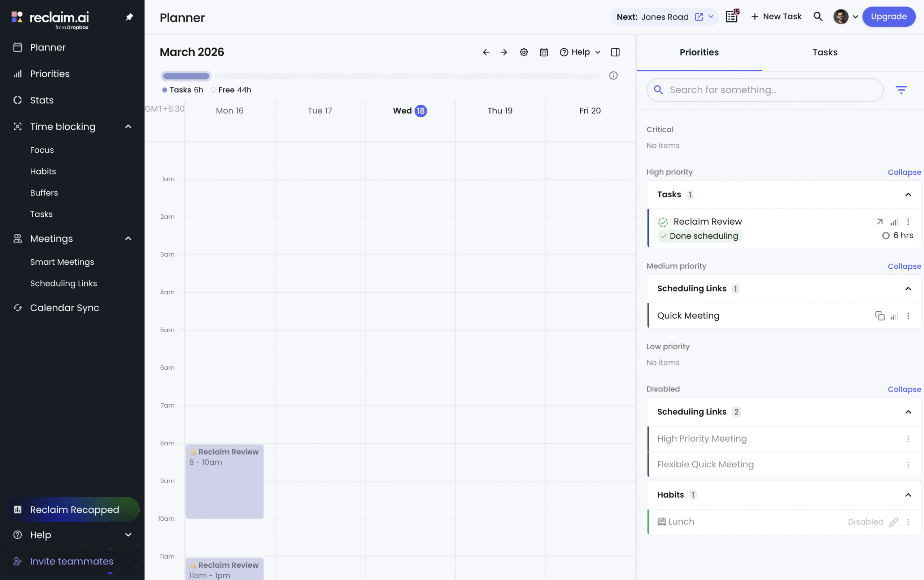Open Jones Road event external link icon
Viewport: 924px width, 580px height.
[699, 17]
